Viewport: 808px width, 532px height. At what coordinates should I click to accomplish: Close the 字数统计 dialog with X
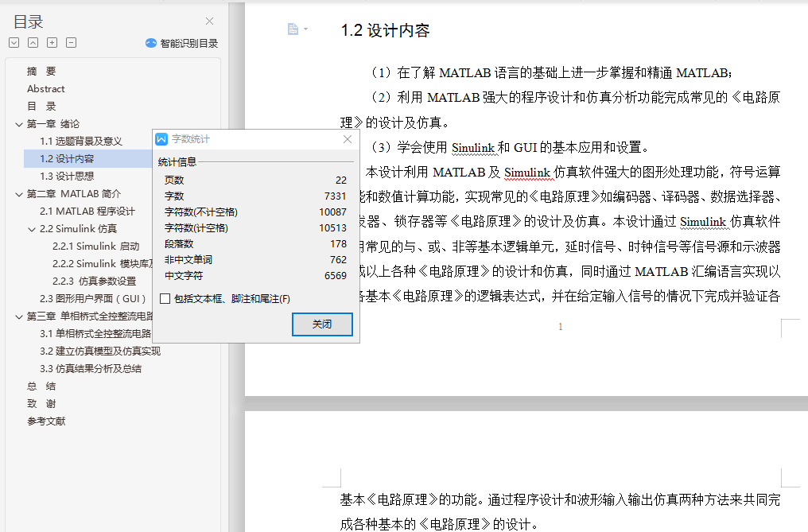(x=348, y=139)
